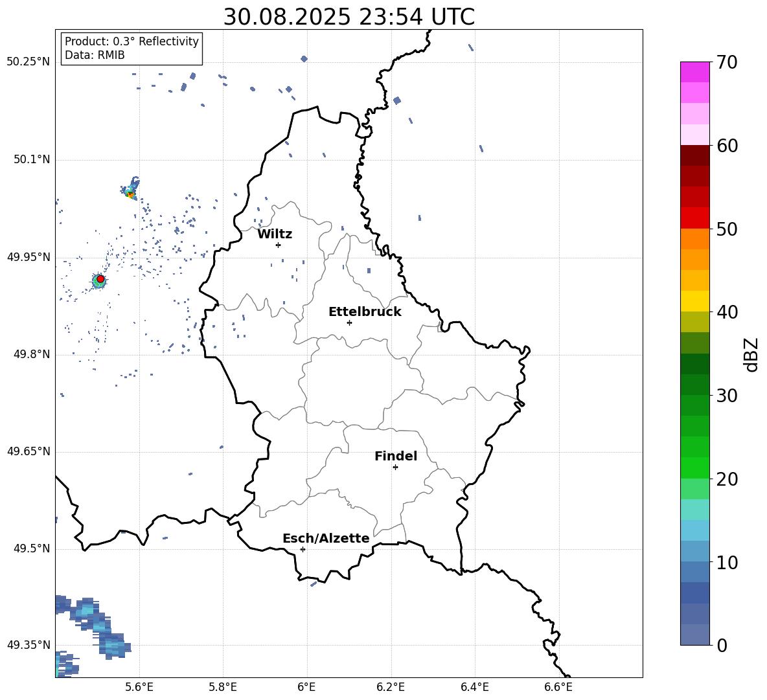Click the Ettelbruck city label
Viewport: 767px width, 700px height.
(365, 312)
